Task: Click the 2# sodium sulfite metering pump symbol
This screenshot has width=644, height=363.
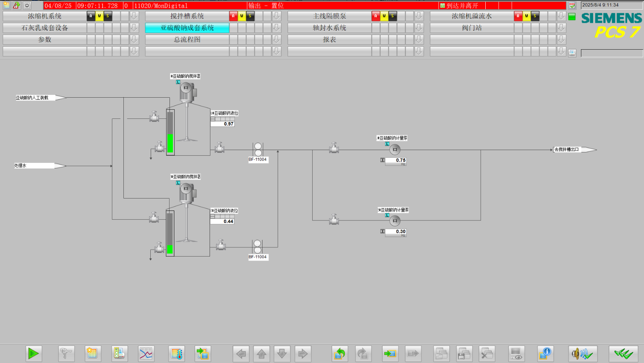Action: click(x=395, y=221)
